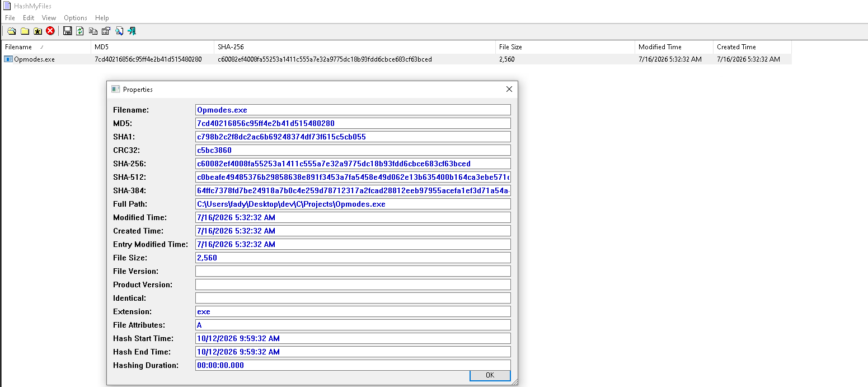This screenshot has width=868, height=387.
Task: Click the Properties dialog title icon
Action: (x=116, y=89)
